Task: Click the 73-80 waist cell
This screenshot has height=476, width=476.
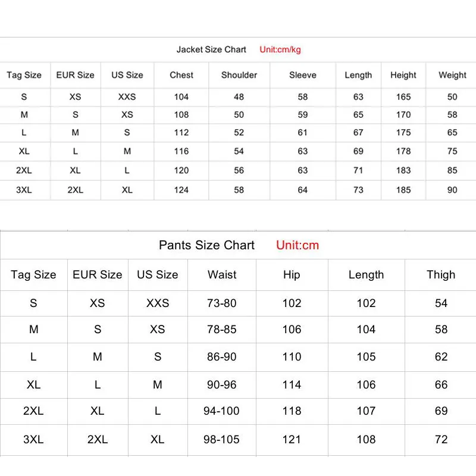Action: (222, 303)
